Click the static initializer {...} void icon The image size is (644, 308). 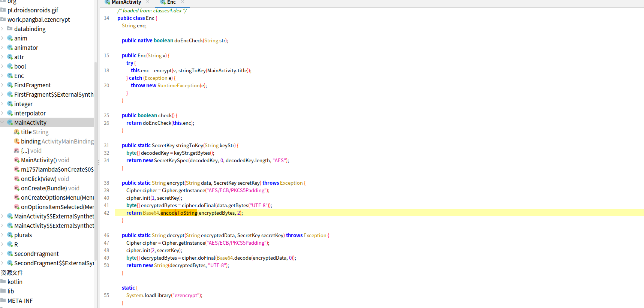pyautogui.click(x=16, y=151)
